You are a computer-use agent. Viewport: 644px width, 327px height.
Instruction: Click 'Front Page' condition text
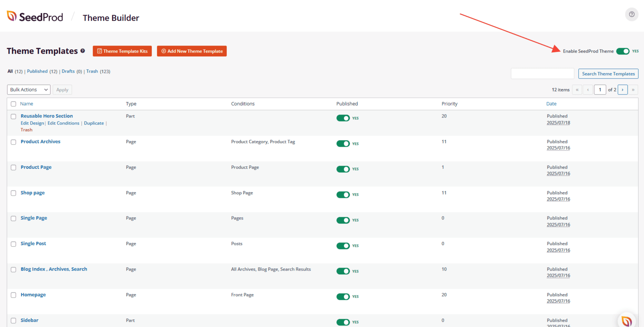(x=242, y=295)
